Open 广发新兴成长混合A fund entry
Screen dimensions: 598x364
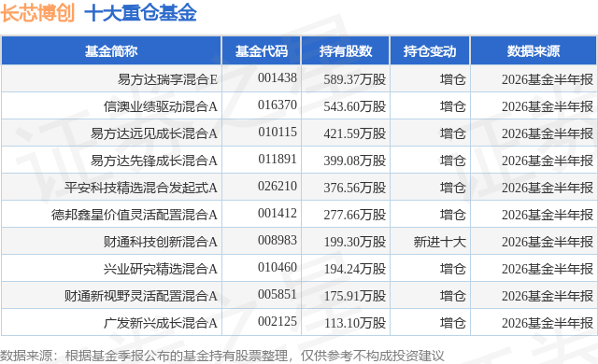[x=161, y=323]
